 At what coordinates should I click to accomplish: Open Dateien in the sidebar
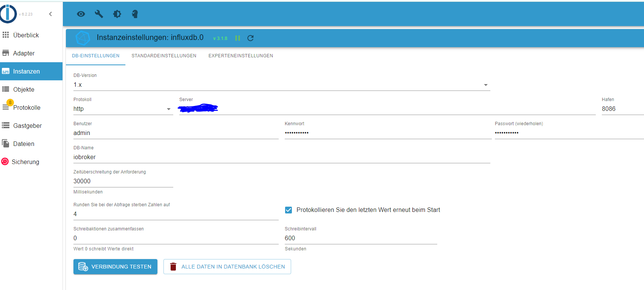31,144
